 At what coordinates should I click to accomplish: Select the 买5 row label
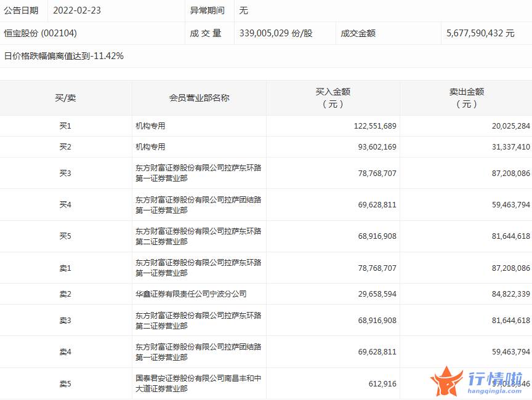[65, 236]
